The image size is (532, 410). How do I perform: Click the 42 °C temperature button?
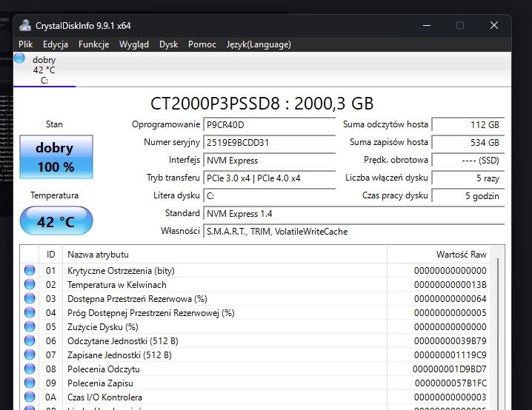pos(56,221)
